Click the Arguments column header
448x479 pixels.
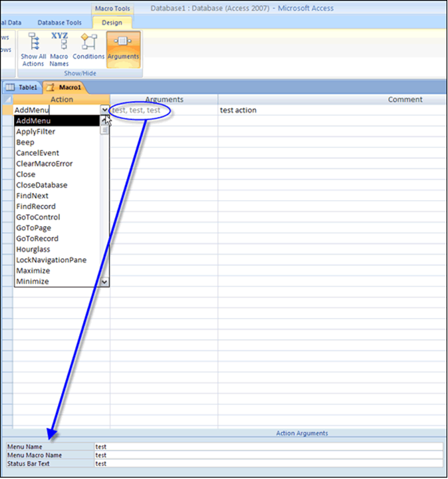pyautogui.click(x=164, y=100)
